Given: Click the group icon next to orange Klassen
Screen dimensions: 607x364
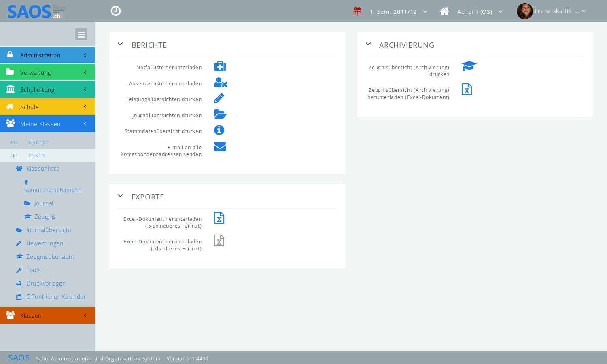Looking at the screenshot, I should tap(11, 315).
